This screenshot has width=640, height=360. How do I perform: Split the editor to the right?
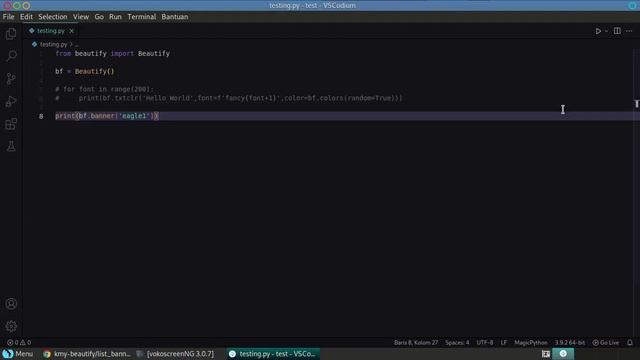pyautogui.click(x=617, y=31)
